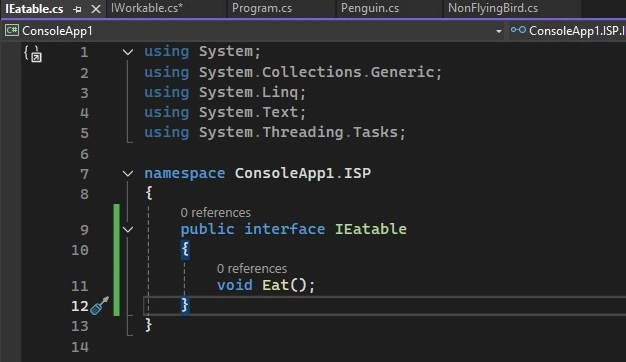Click System.Text on line 4

coord(248,113)
